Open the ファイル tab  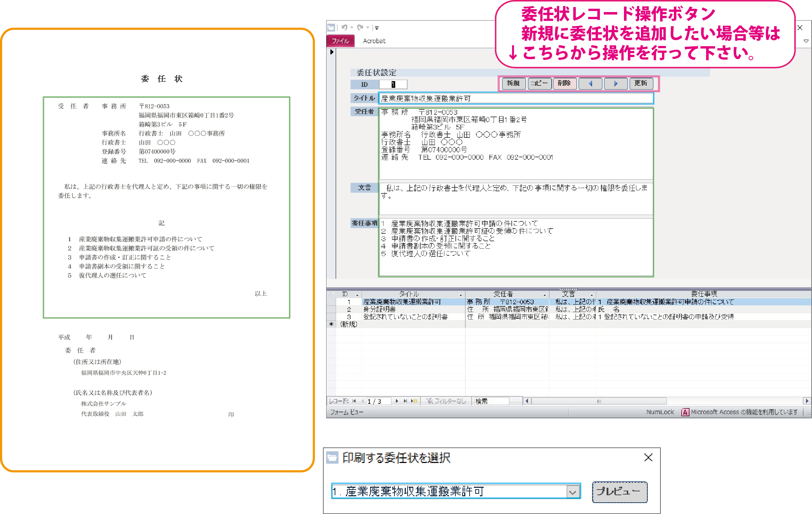pyautogui.click(x=340, y=41)
